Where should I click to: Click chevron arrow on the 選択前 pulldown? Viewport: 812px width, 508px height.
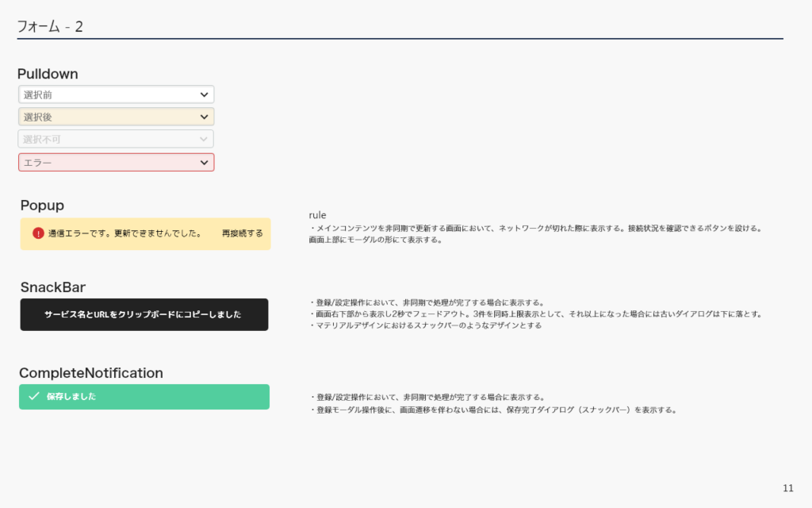tap(204, 94)
